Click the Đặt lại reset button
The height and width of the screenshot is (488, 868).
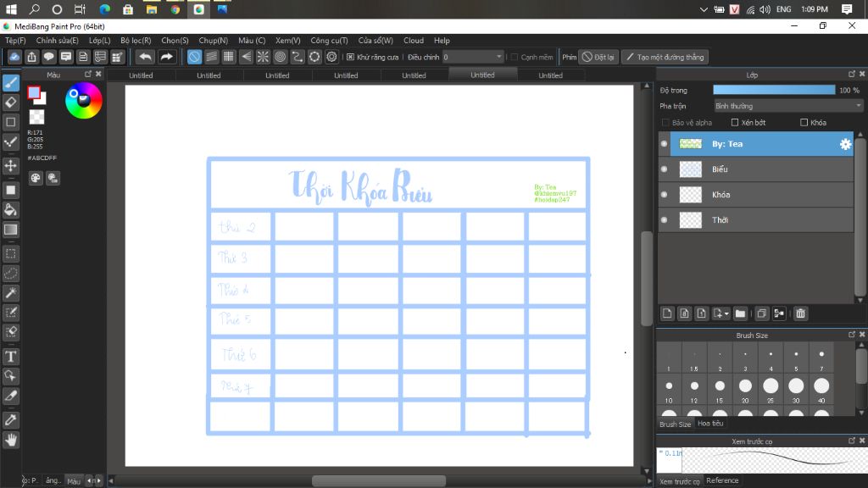coord(598,57)
